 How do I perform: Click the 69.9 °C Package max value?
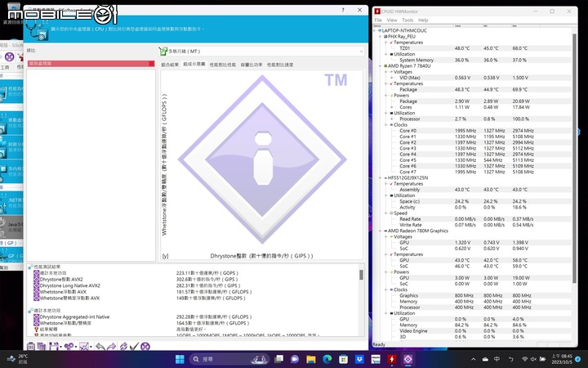(519, 89)
